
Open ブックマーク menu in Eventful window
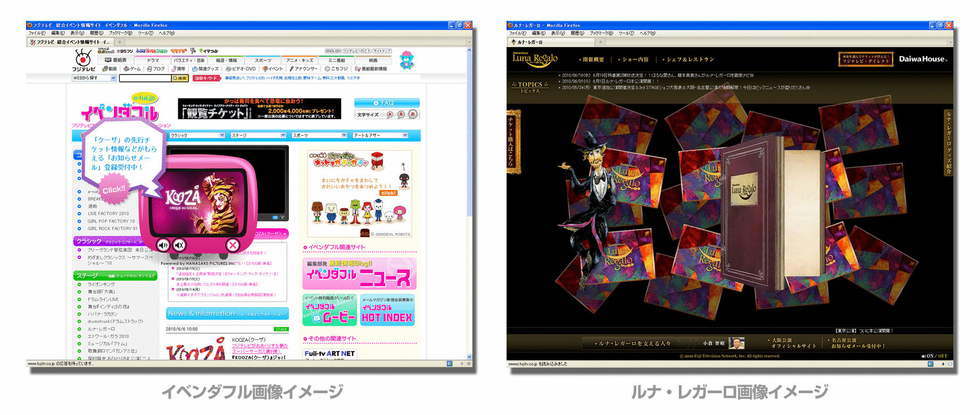[121, 33]
